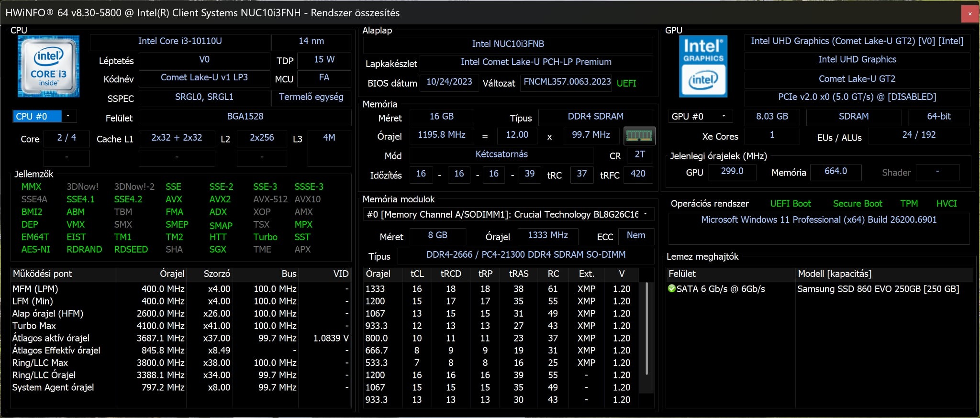Click the Működési pont column header

[63, 274]
